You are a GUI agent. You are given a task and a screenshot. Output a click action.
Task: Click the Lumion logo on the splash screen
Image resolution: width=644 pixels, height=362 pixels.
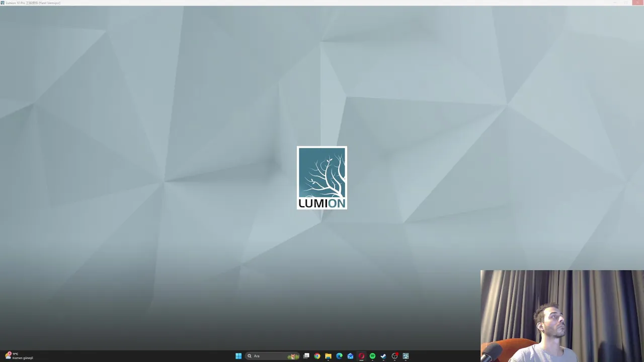322,178
